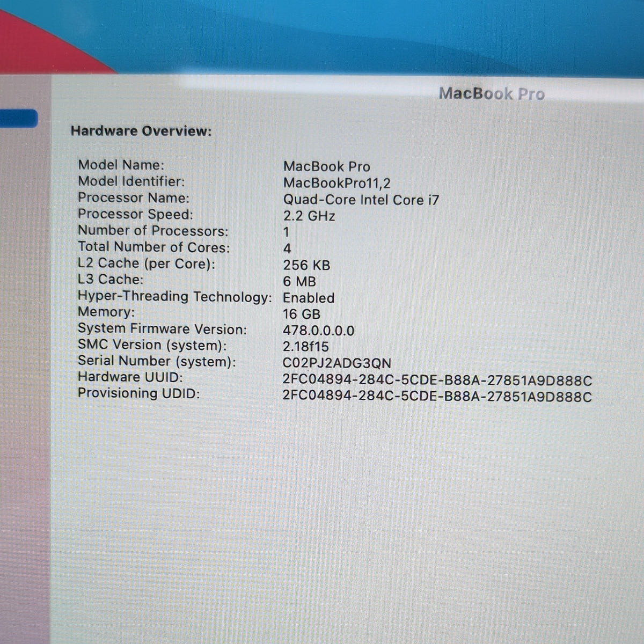This screenshot has width=644, height=644.
Task: Select the serial number "C02PJ2ADG3QN"
Action: (x=337, y=363)
